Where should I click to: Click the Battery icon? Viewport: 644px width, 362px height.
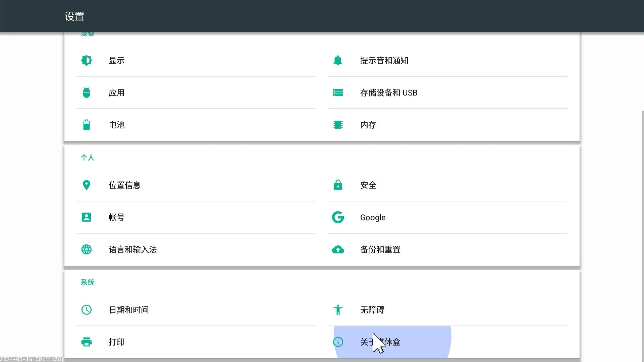(86, 125)
